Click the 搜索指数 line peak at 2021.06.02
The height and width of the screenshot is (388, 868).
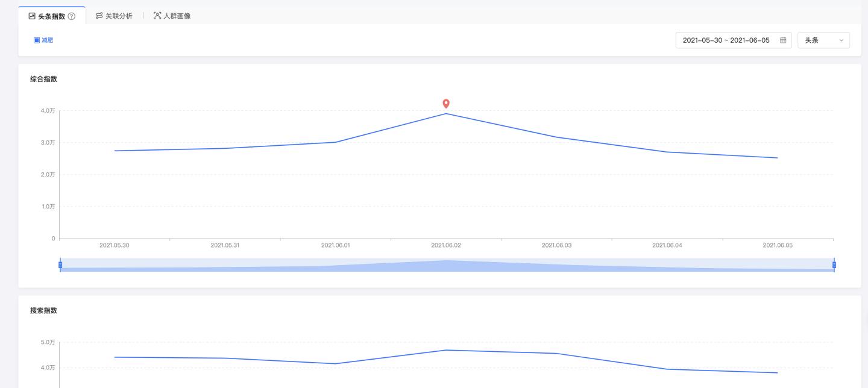(x=446, y=350)
